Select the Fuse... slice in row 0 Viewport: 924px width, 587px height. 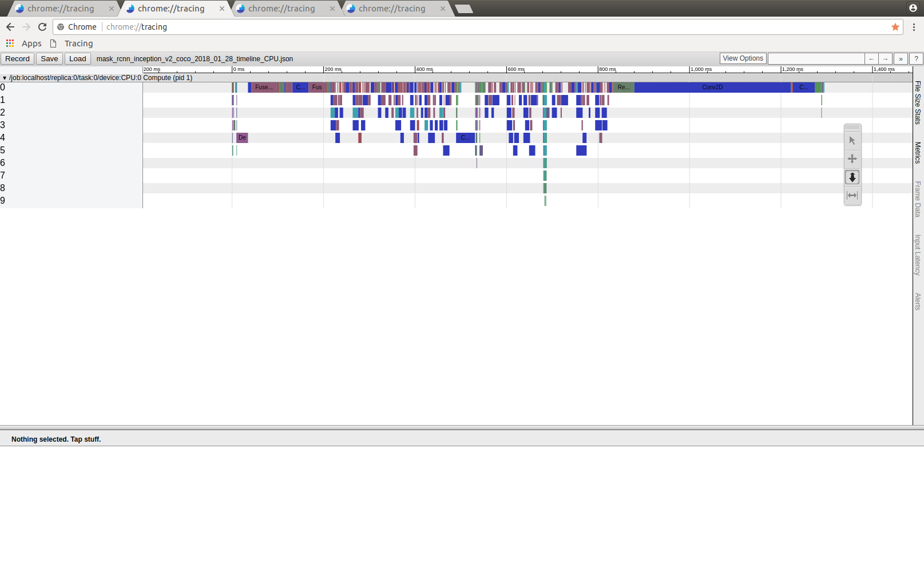click(264, 88)
